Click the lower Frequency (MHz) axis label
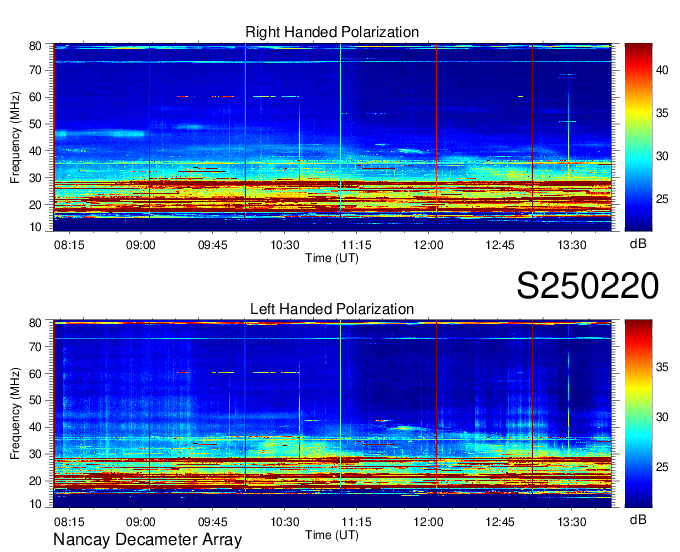Screen dimensions: 680x552 pos(15,414)
